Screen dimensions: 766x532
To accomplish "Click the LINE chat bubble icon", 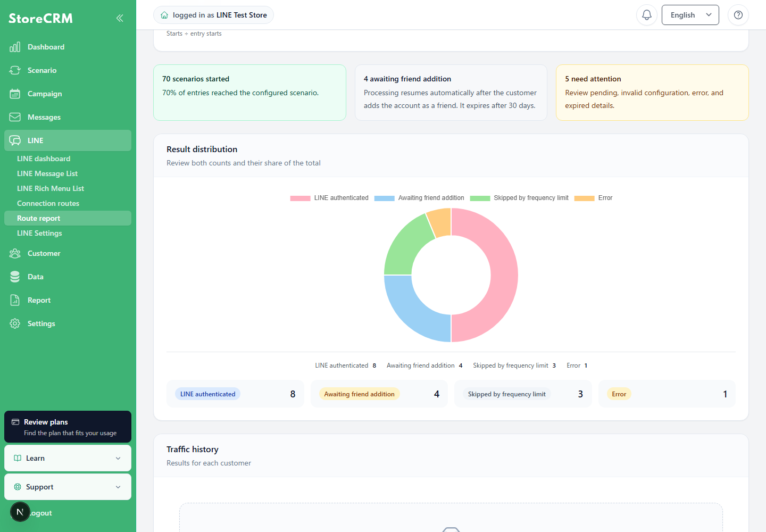I will coord(15,140).
